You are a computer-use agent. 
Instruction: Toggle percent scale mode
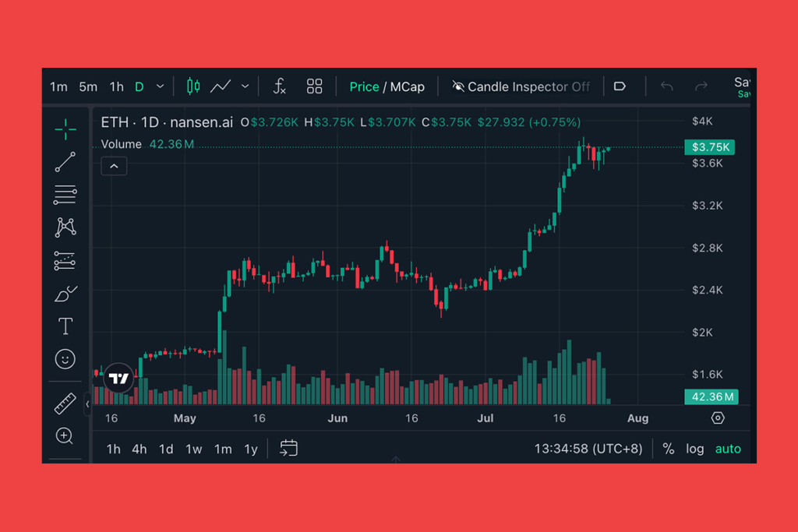[668, 449]
